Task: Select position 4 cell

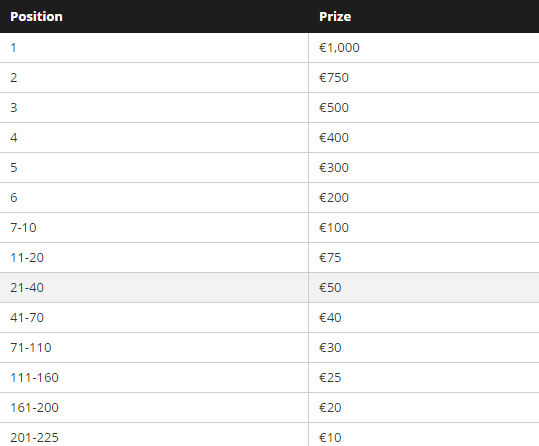Action: pos(154,138)
